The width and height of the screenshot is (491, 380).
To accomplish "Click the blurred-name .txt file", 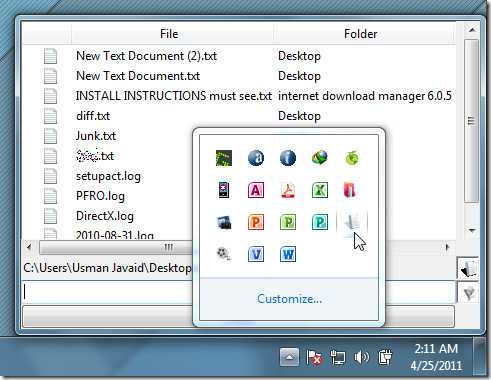I will click(95, 156).
